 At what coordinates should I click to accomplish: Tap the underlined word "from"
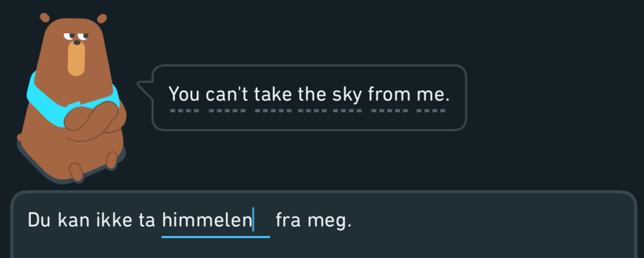point(390,95)
